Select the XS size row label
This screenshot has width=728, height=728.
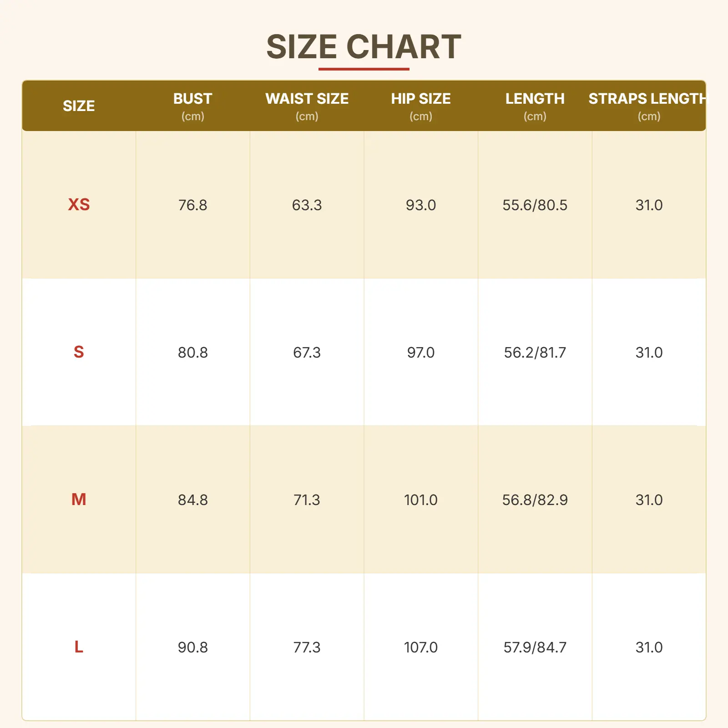point(79,205)
